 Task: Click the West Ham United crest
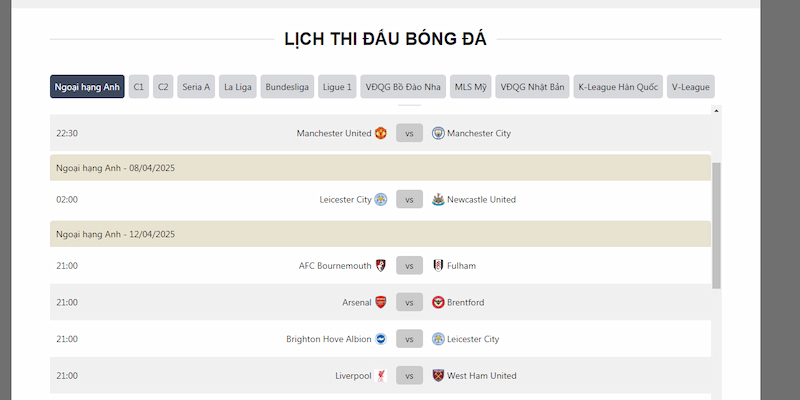pyautogui.click(x=438, y=376)
